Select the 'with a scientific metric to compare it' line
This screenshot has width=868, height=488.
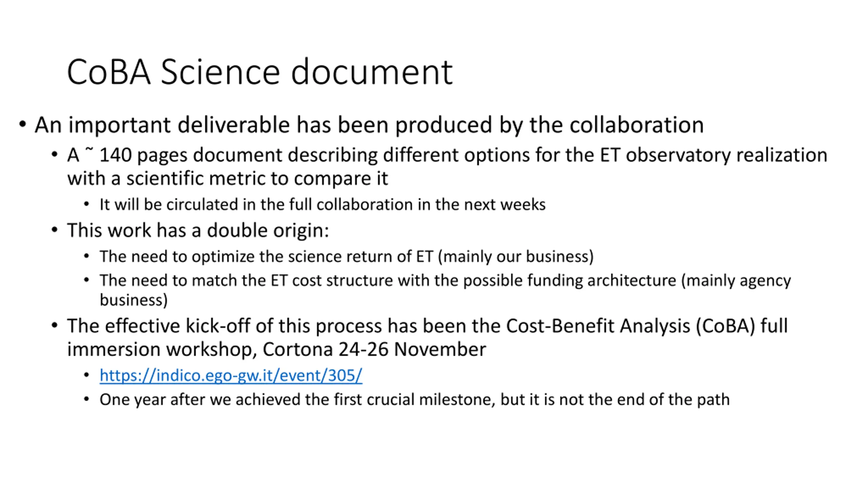(x=228, y=178)
